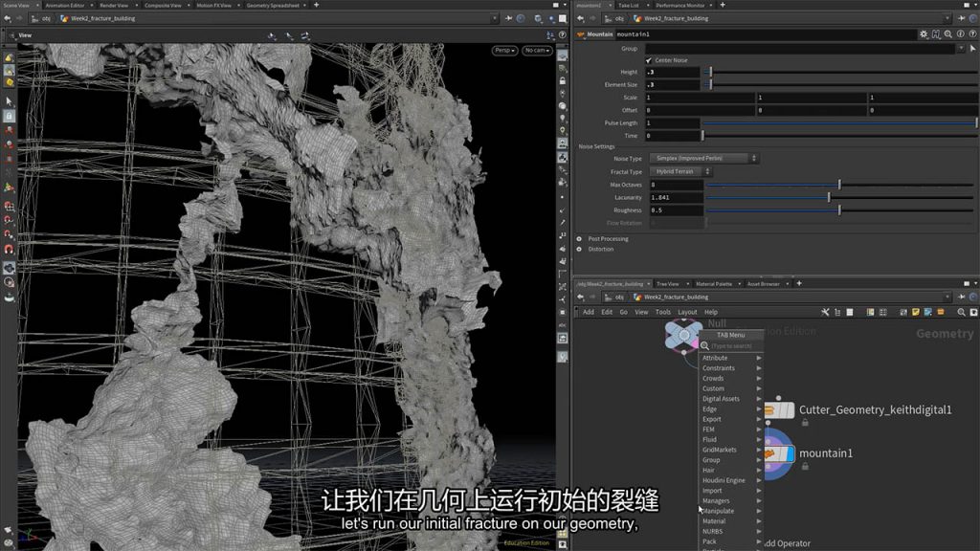The height and width of the screenshot is (551, 980).
Task: Adjust the Lacunarity slider handle
Action: click(829, 197)
